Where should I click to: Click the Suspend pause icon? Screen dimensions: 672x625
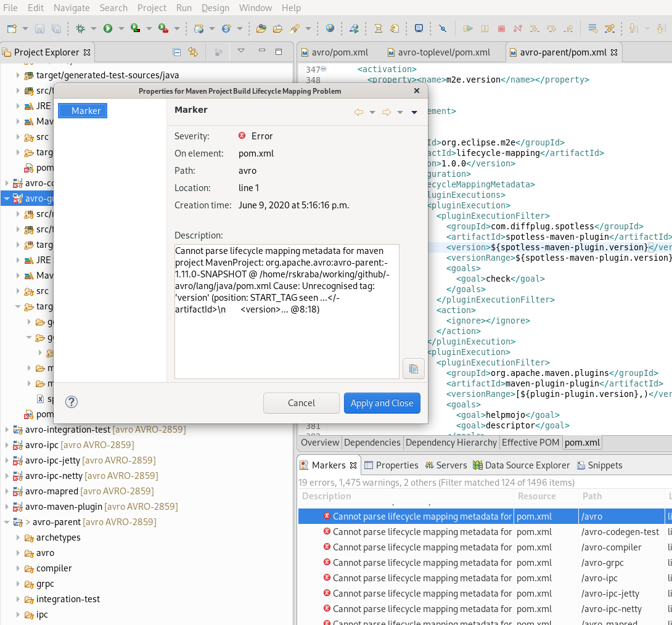click(x=485, y=29)
